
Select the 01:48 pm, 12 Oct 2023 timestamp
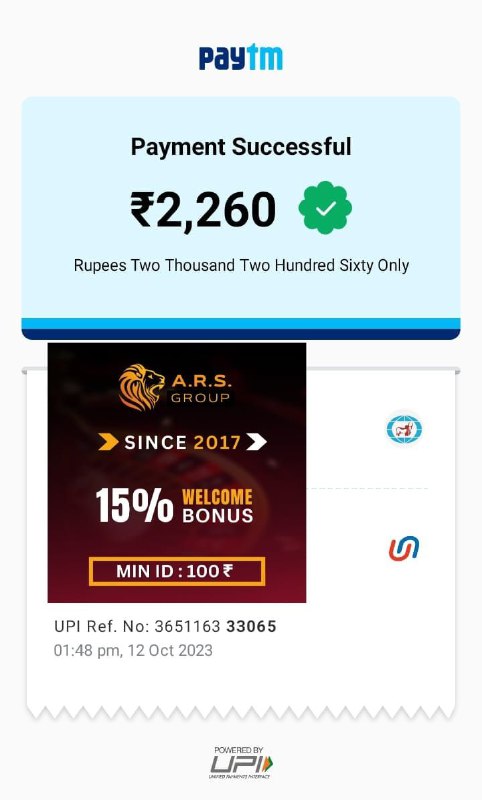pyautogui.click(x=133, y=651)
